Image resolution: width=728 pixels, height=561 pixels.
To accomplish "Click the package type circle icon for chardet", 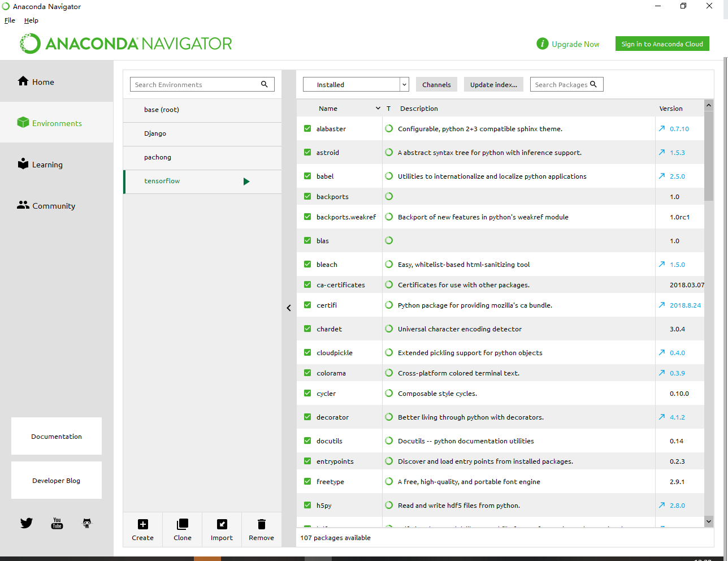I will pos(389,329).
